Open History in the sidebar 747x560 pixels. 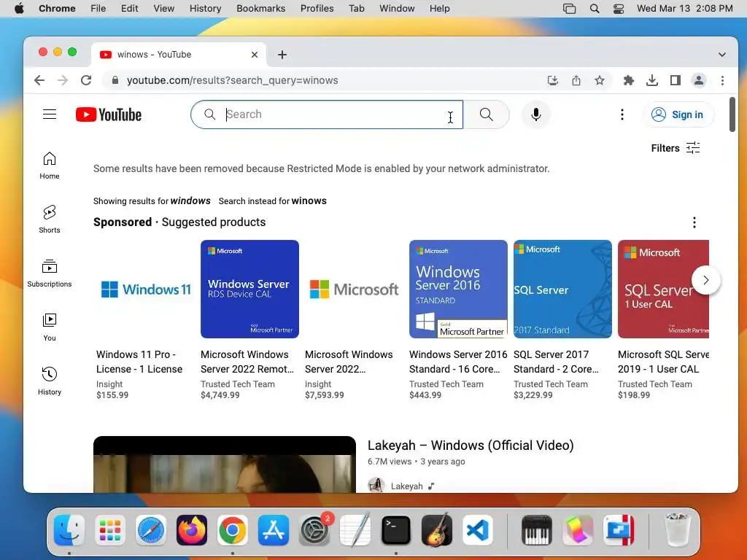click(50, 381)
